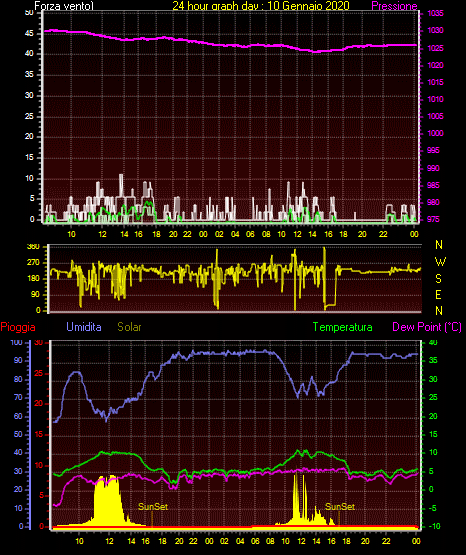Click the 1010 pressure axis value
The image size is (466, 555).
click(x=435, y=99)
